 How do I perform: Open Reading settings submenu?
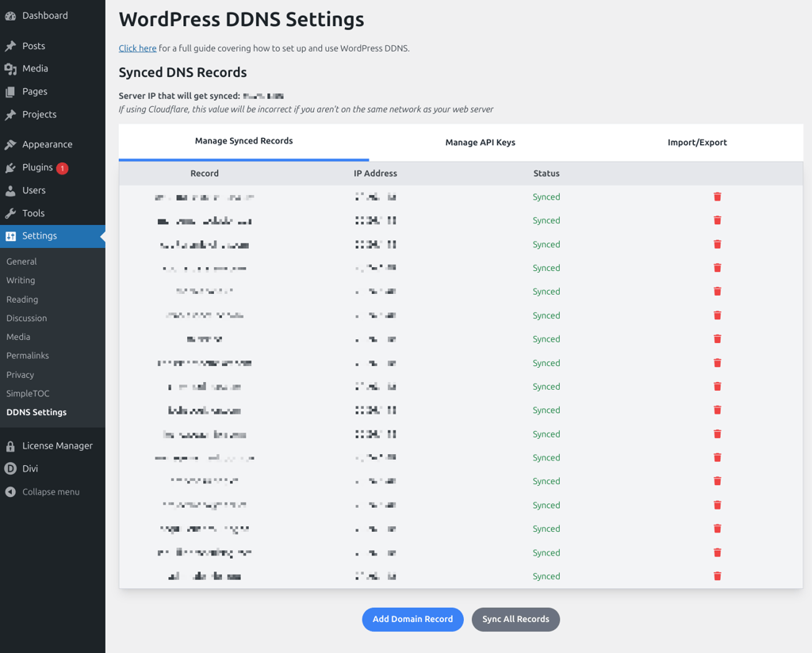pyautogui.click(x=22, y=300)
